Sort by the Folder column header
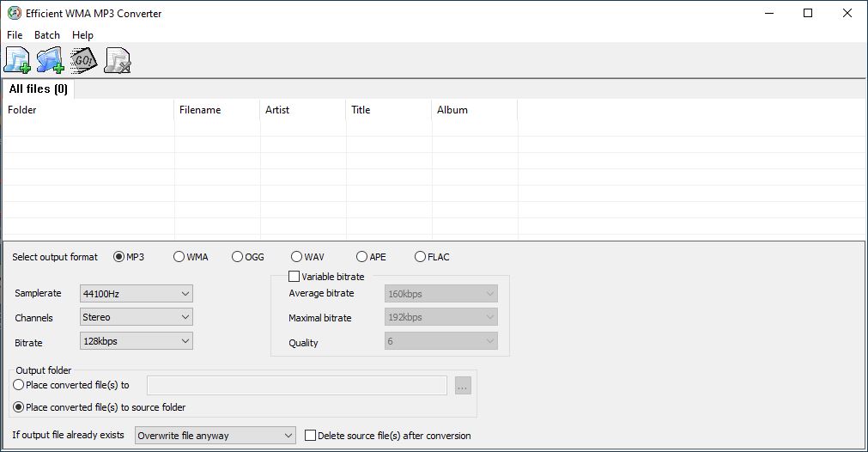The width and height of the screenshot is (868, 452). [x=88, y=110]
